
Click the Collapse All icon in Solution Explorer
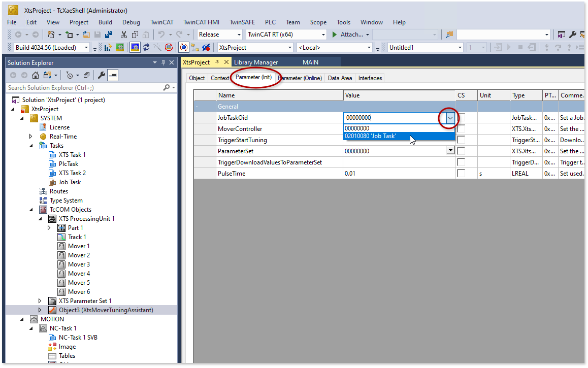[87, 75]
